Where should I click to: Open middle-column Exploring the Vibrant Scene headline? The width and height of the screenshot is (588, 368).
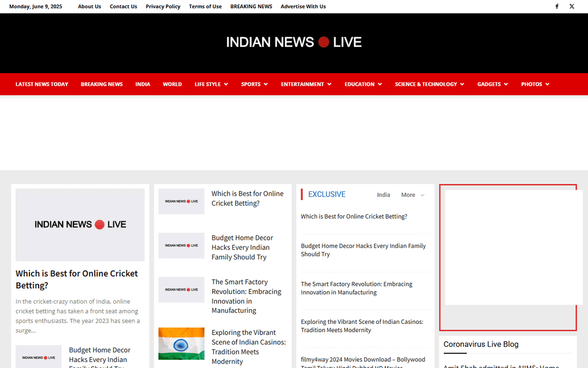(x=249, y=347)
